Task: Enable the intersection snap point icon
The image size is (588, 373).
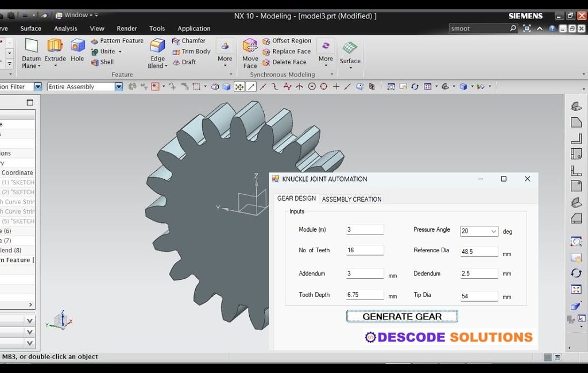Action: pos(299,87)
